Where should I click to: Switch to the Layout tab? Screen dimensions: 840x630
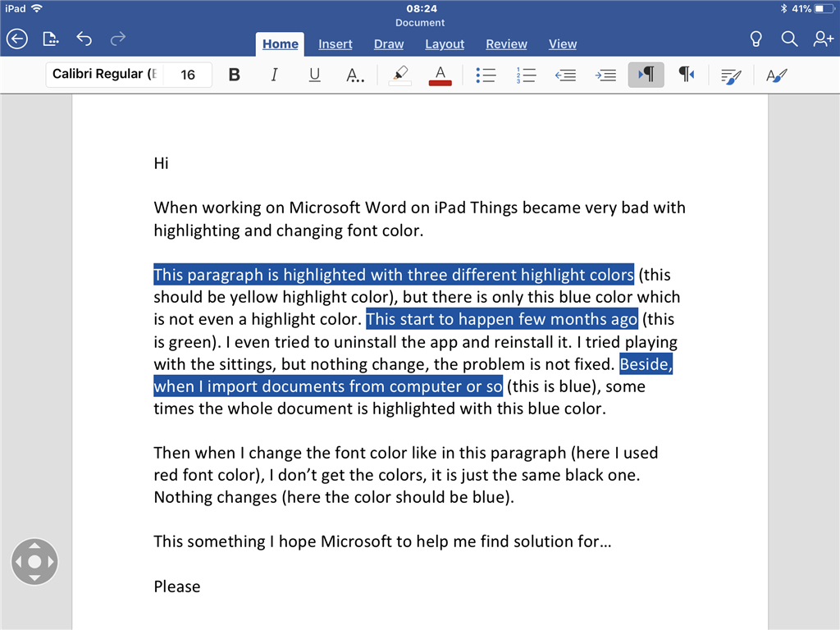point(445,44)
